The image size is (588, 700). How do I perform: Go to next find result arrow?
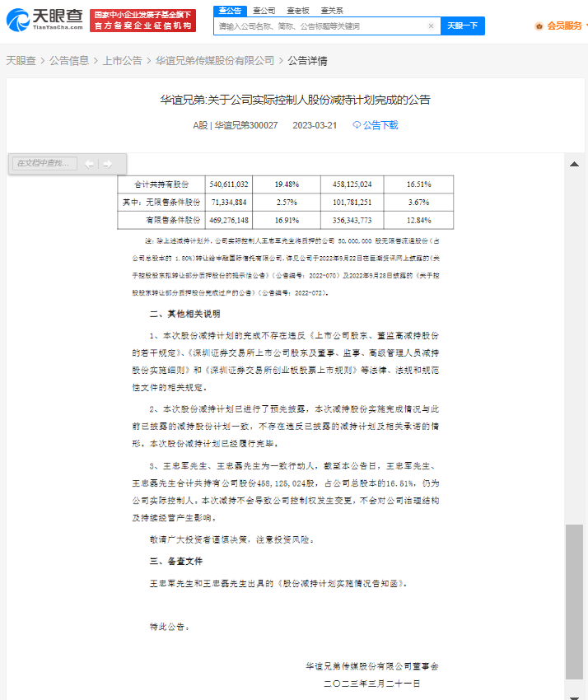108,164
